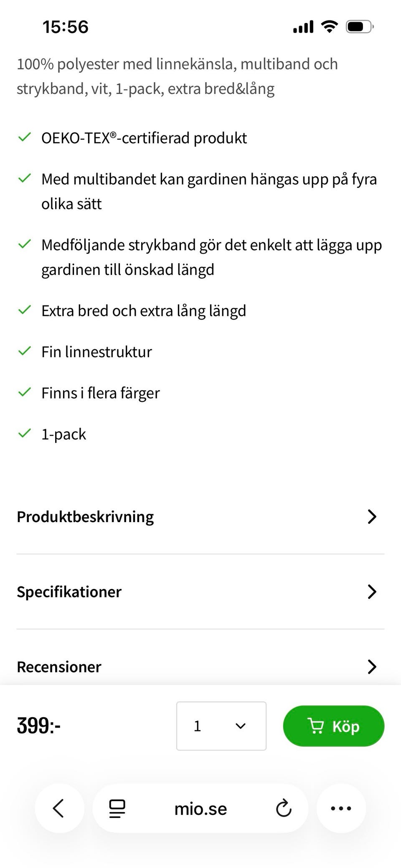Image resolution: width=401 pixels, height=868 pixels.
Task: Reload the mio.se page
Action: (x=284, y=809)
